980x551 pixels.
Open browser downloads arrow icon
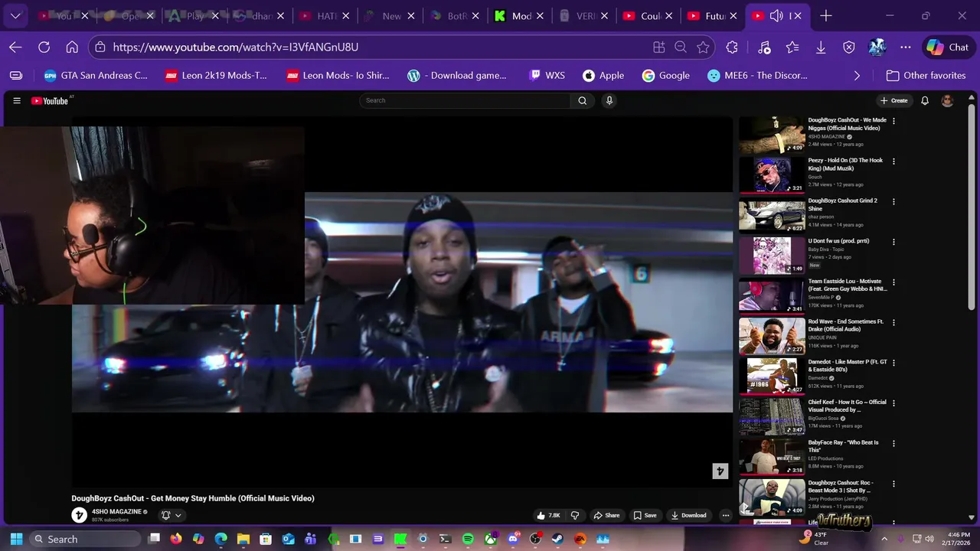pos(821,47)
